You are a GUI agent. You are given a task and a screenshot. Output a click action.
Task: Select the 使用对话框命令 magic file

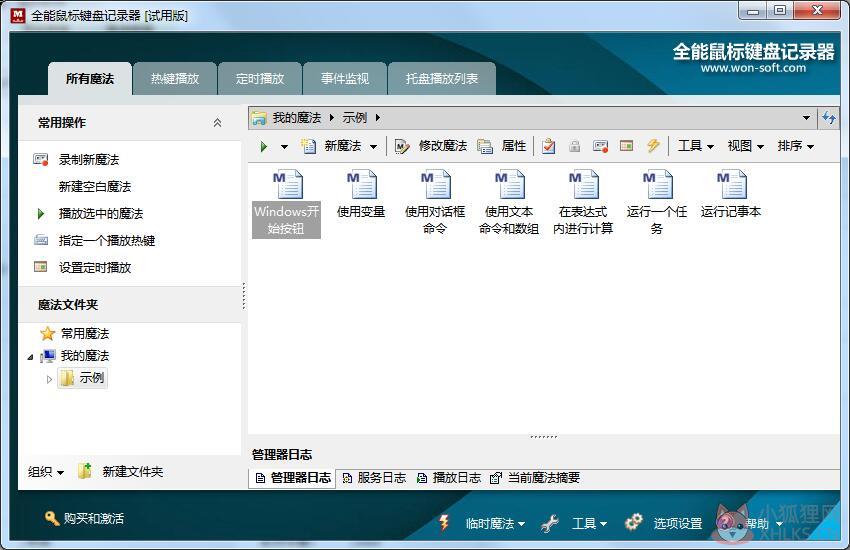435,203
